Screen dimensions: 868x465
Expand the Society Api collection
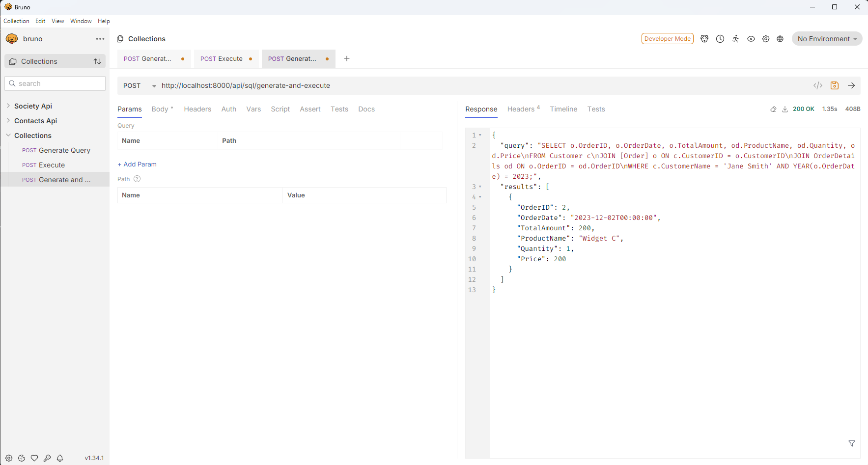pos(33,106)
